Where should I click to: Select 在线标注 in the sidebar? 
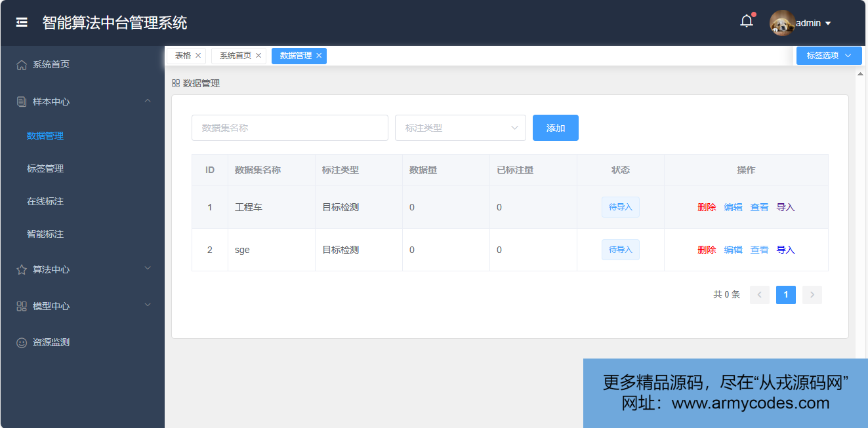45,201
